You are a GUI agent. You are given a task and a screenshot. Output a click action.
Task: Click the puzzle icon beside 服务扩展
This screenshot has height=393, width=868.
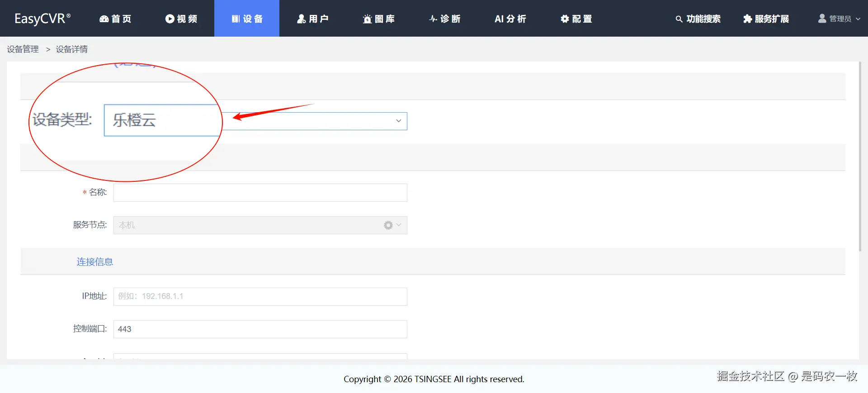pyautogui.click(x=748, y=19)
